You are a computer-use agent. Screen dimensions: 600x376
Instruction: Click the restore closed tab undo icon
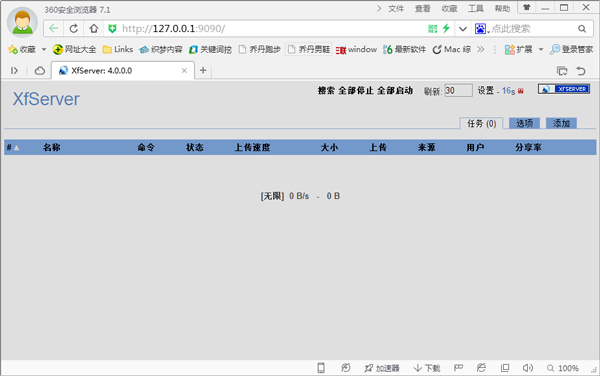pos(581,71)
